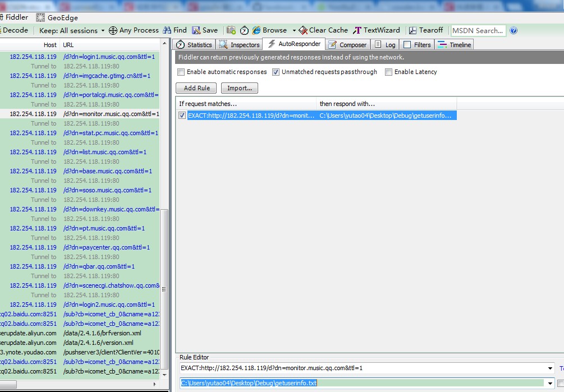564x392 pixels.
Task: Select session /d?dn=base.music.qq.com&ttl=1
Action: point(80,171)
